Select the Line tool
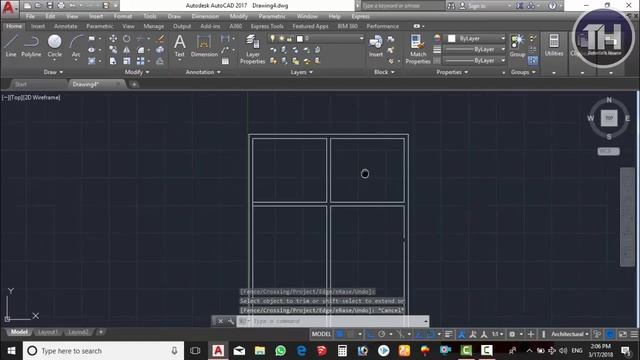Screen dimensions: 640x360 click(x=11, y=45)
